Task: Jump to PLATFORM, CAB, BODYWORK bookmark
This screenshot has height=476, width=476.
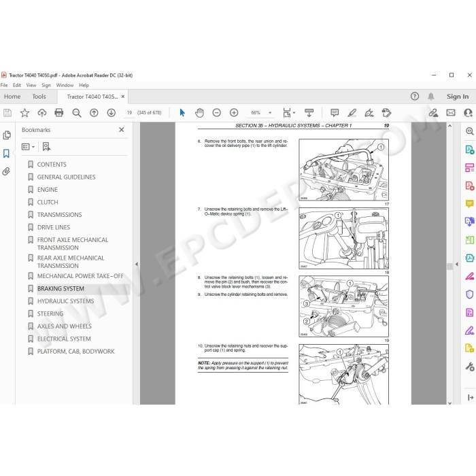Action: click(x=76, y=352)
